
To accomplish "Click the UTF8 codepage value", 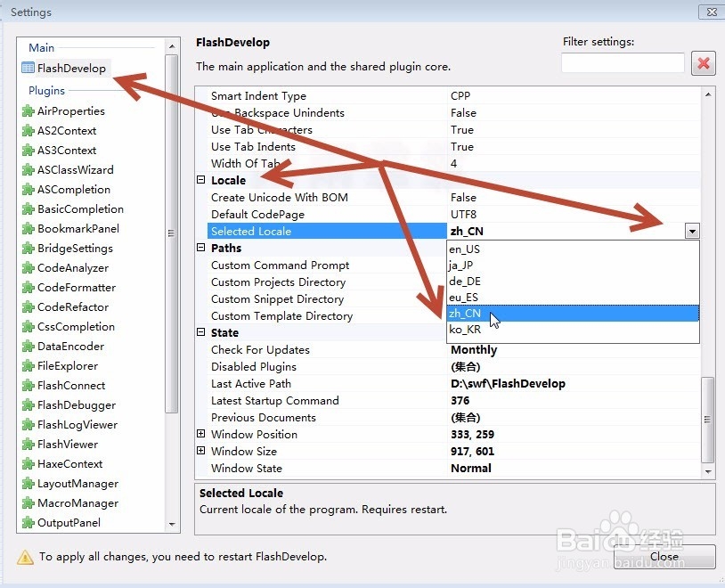I will [x=463, y=214].
